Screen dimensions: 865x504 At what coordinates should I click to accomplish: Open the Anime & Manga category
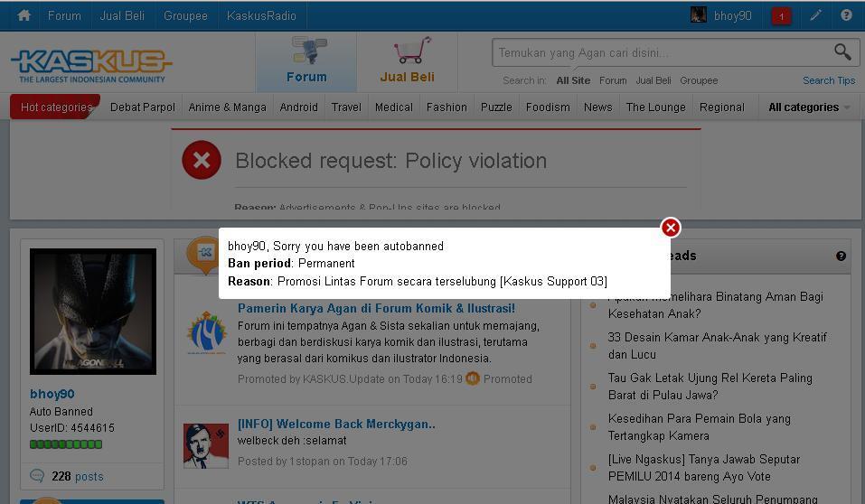(227, 107)
